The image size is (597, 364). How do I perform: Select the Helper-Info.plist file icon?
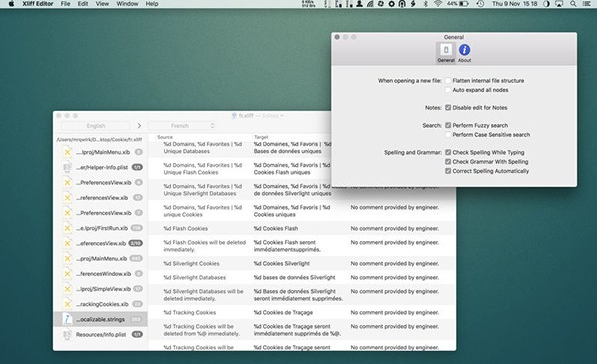67,167
